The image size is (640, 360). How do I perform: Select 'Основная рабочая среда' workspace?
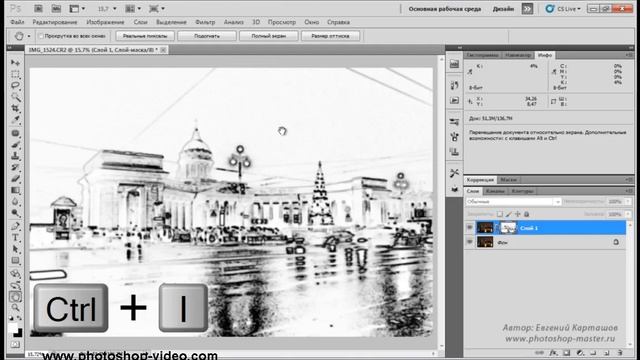pyautogui.click(x=444, y=9)
